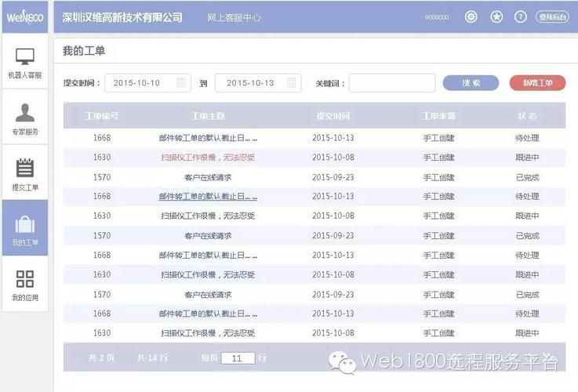The image size is (578, 392).
Task: Open 提交工单 in the sidebar
Action: tap(24, 173)
